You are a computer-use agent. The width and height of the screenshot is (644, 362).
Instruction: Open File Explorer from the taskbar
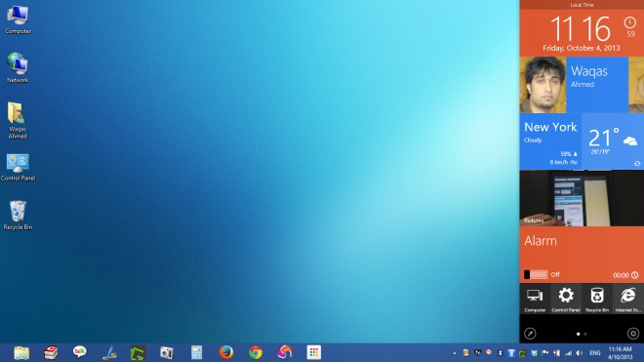click(x=21, y=352)
